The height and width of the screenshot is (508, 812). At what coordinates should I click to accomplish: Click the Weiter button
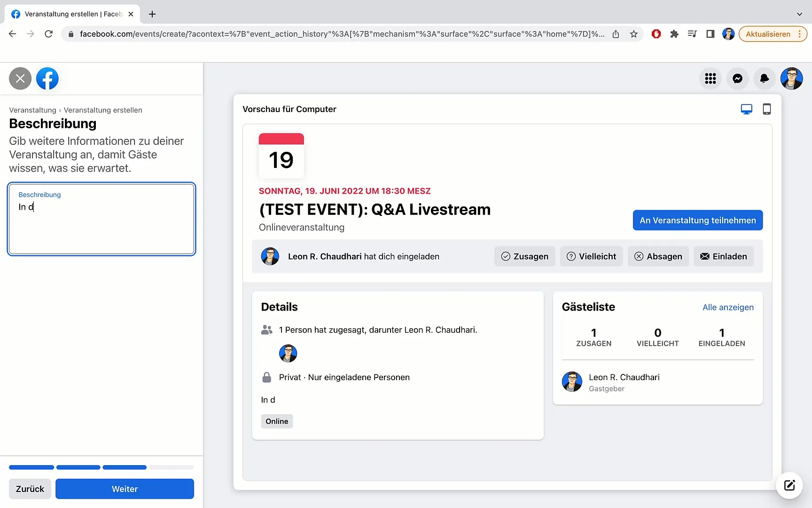[x=125, y=489]
